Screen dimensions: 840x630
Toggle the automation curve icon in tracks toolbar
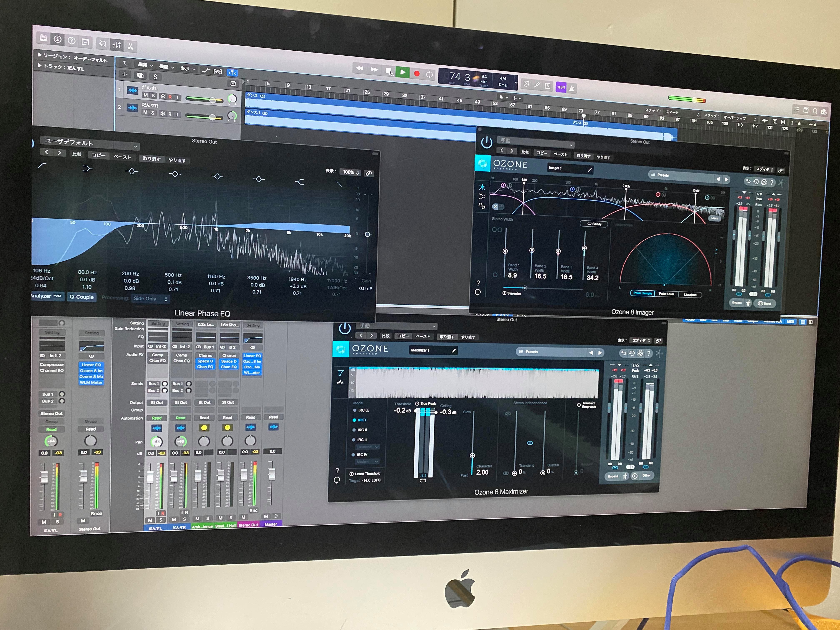tap(205, 71)
